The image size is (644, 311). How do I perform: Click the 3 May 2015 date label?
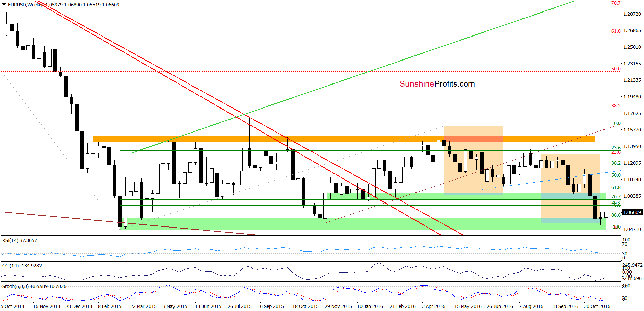tap(175, 306)
